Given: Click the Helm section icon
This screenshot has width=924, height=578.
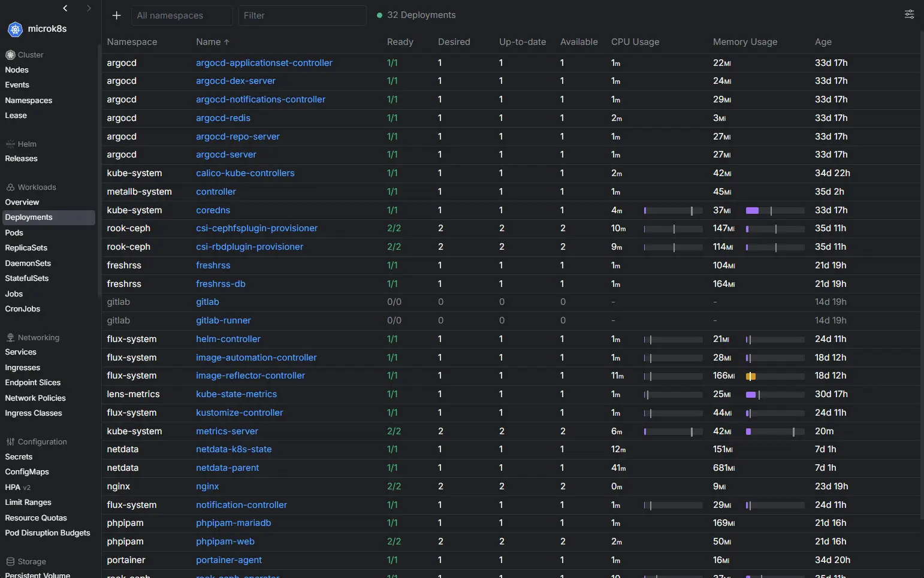Looking at the screenshot, I should [x=10, y=144].
